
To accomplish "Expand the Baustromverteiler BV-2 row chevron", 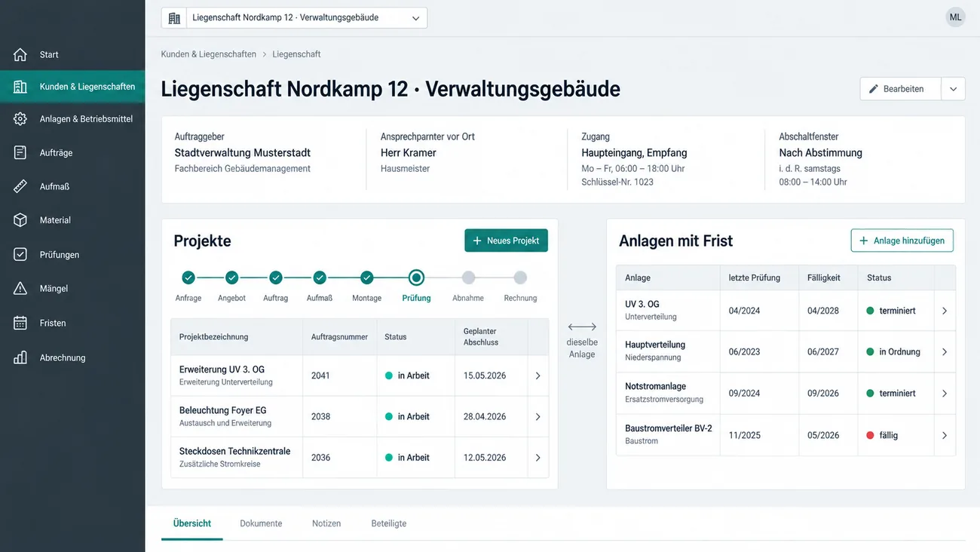I will point(945,435).
